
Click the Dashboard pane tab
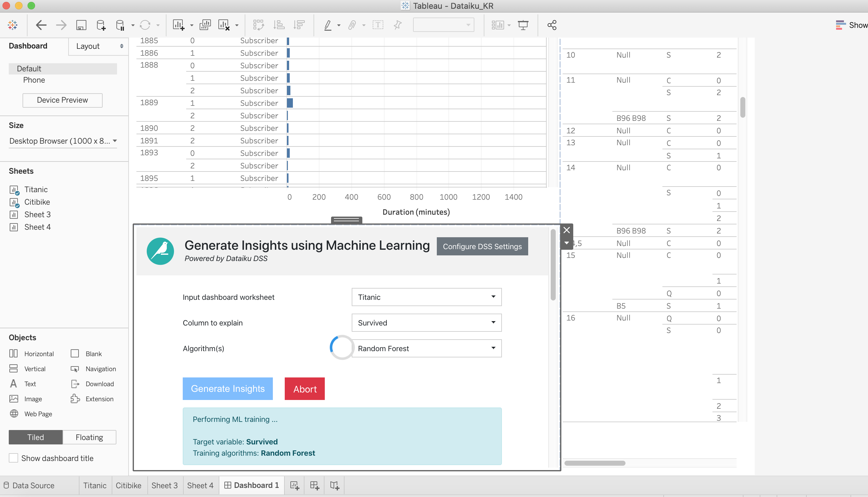[x=28, y=46]
